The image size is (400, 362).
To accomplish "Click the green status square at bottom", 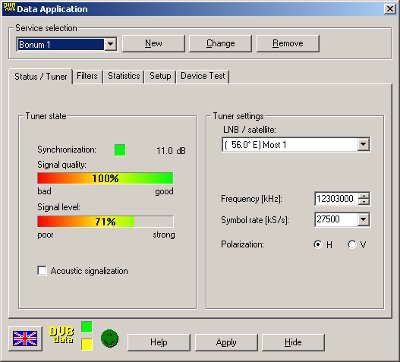I will pyautogui.click(x=87, y=327).
